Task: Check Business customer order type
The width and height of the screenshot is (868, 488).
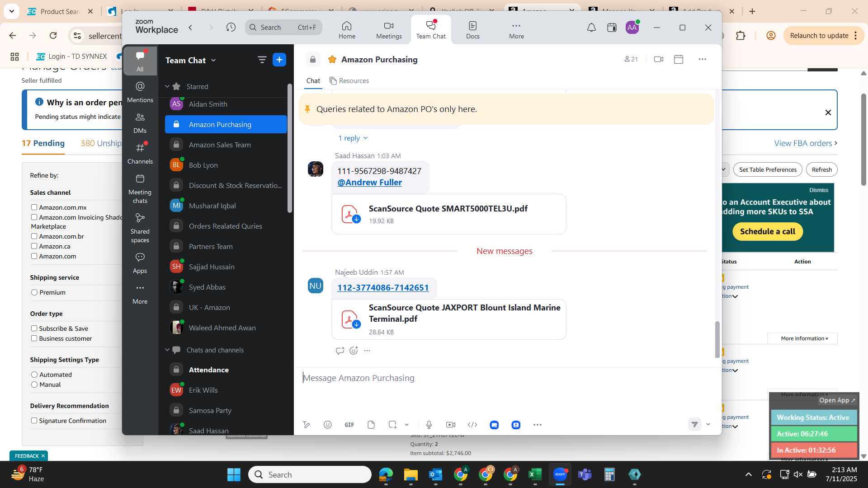Action: [34, 338]
